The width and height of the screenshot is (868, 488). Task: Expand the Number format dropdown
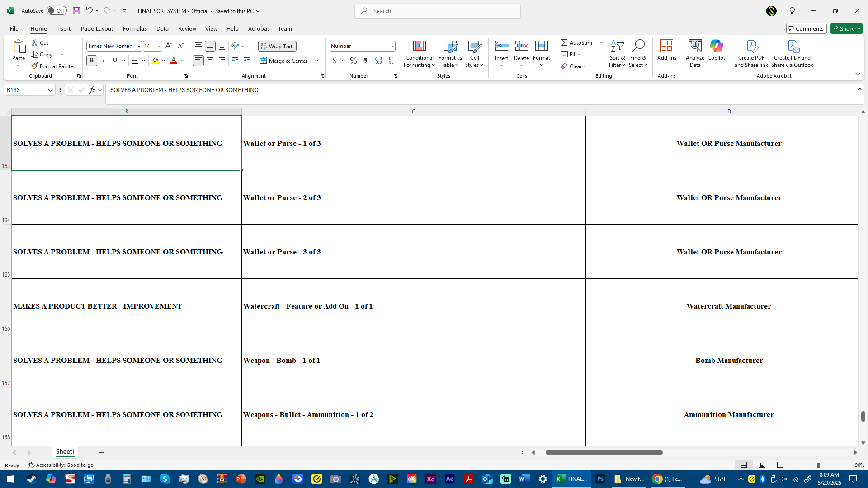pos(392,46)
